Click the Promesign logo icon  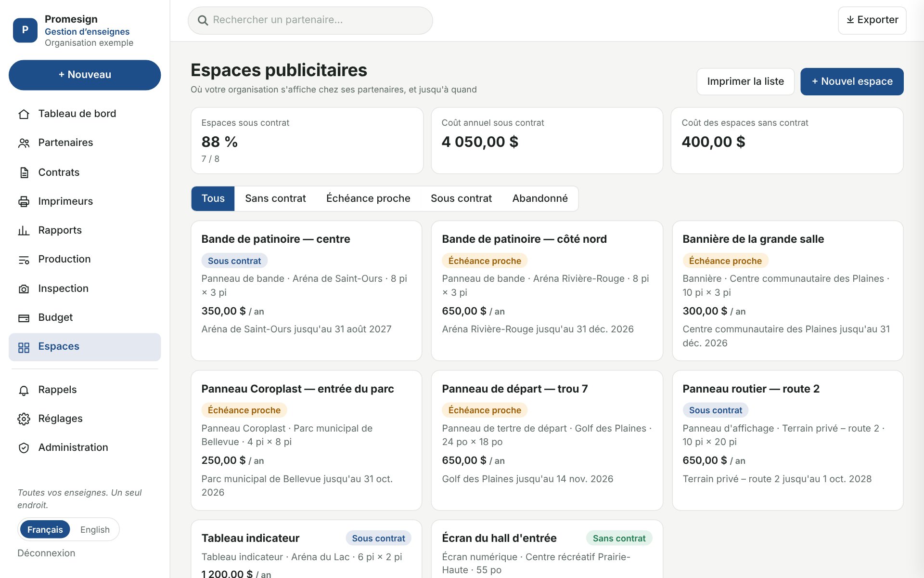(x=25, y=30)
